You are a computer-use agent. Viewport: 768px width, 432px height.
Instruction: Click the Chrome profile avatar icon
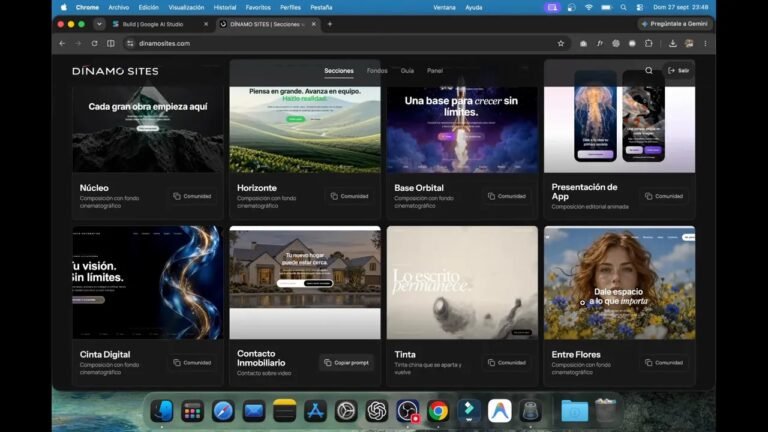click(x=689, y=43)
